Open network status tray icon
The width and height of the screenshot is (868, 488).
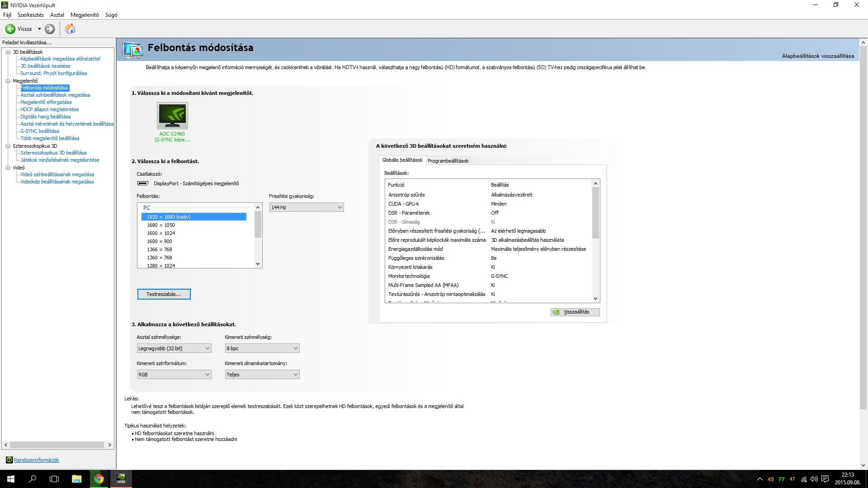(x=803, y=479)
